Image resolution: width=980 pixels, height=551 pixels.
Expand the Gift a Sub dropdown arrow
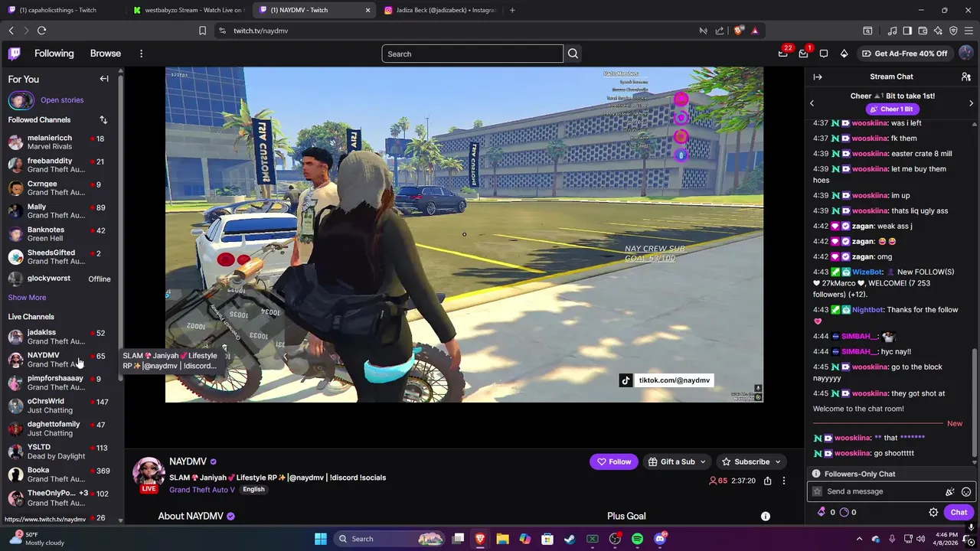pyautogui.click(x=704, y=462)
